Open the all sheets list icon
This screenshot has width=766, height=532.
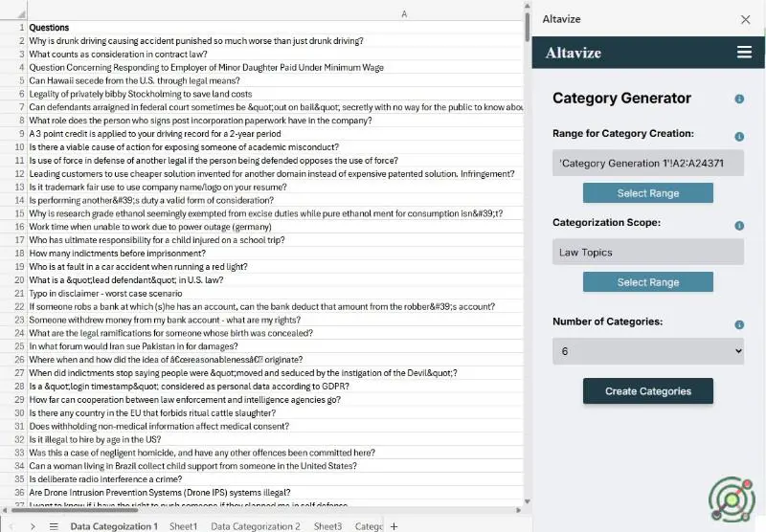(x=54, y=526)
